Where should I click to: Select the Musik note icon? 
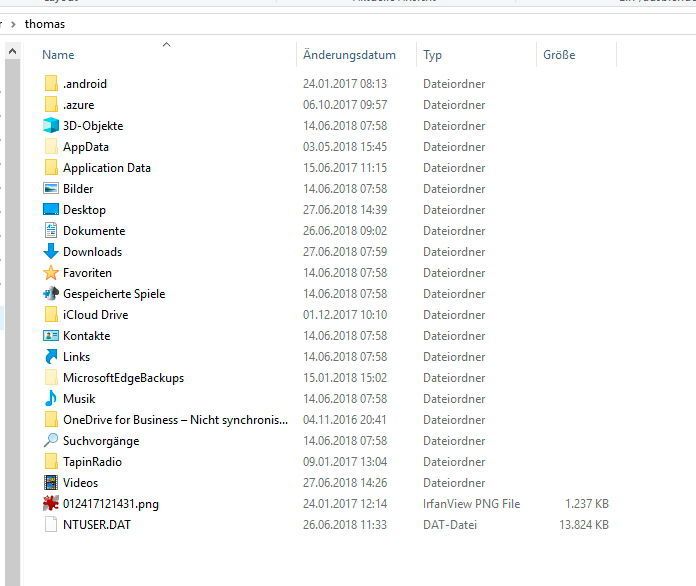(x=51, y=398)
